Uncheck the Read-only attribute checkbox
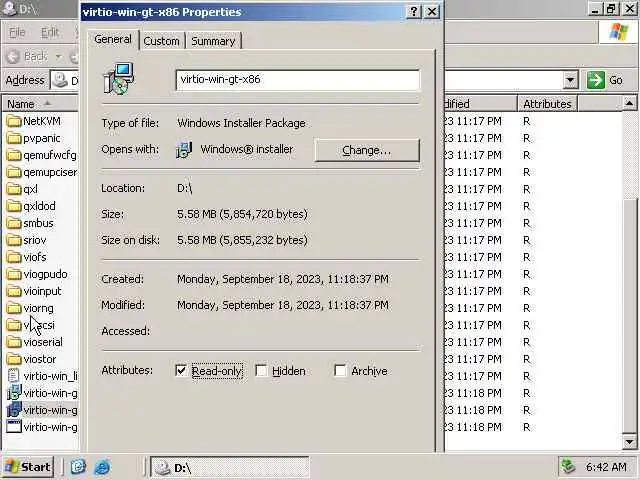 tap(180, 371)
